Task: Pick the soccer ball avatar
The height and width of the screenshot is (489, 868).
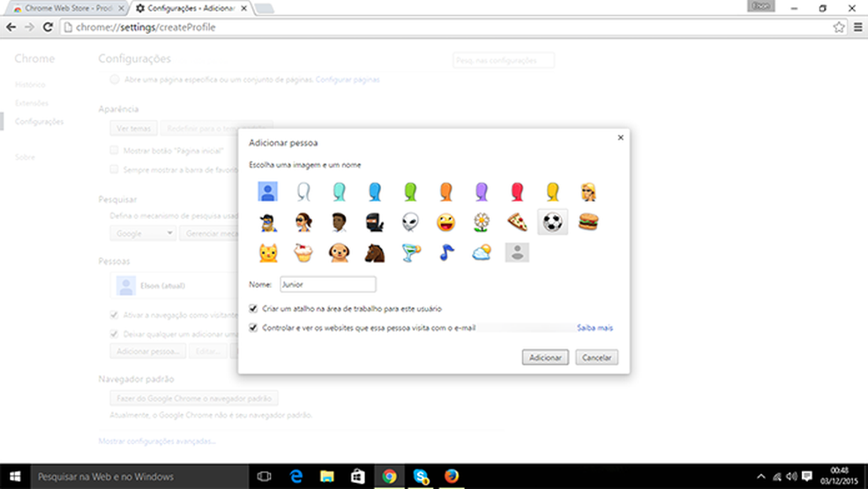Action: [552, 222]
